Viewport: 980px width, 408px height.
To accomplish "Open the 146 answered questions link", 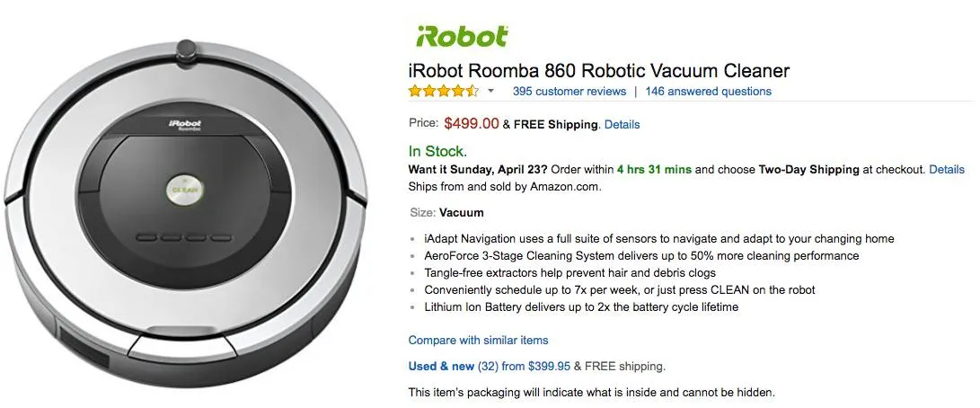I will pyautogui.click(x=708, y=91).
